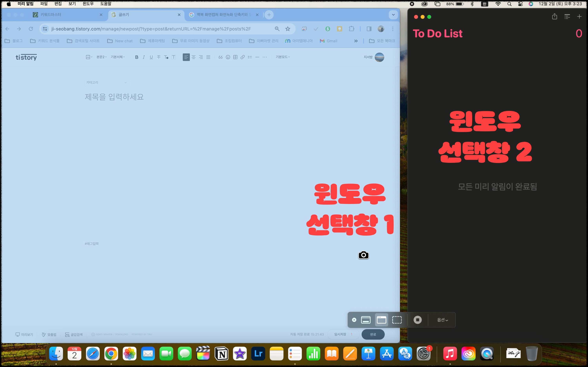Image resolution: width=588 pixels, height=367 pixels.
Task: Insert a hyperlink with the link icon
Action: [x=242, y=57]
